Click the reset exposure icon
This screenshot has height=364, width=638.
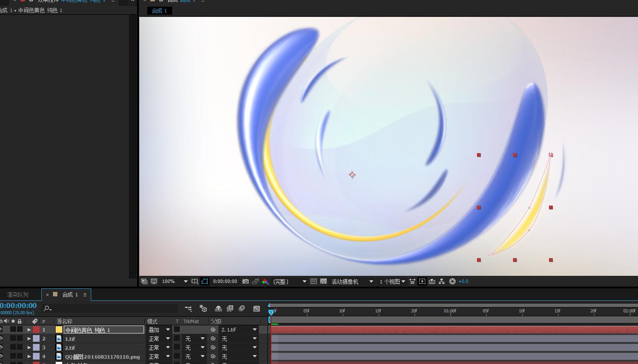click(452, 281)
